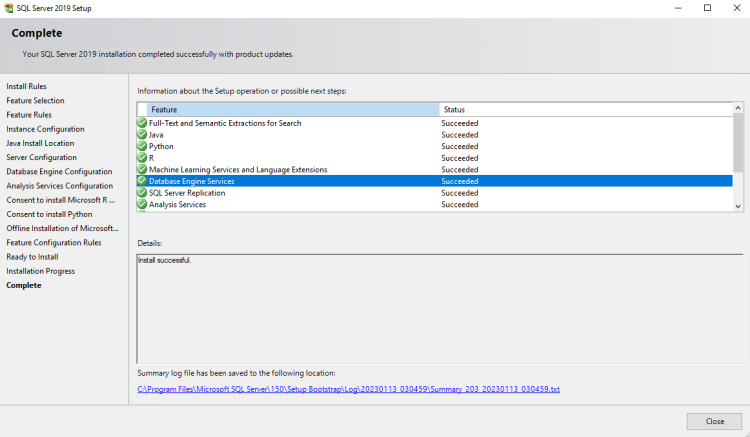Click Feature Configuration Rules step in sidebar
The width and height of the screenshot is (750, 437).
coord(54,242)
